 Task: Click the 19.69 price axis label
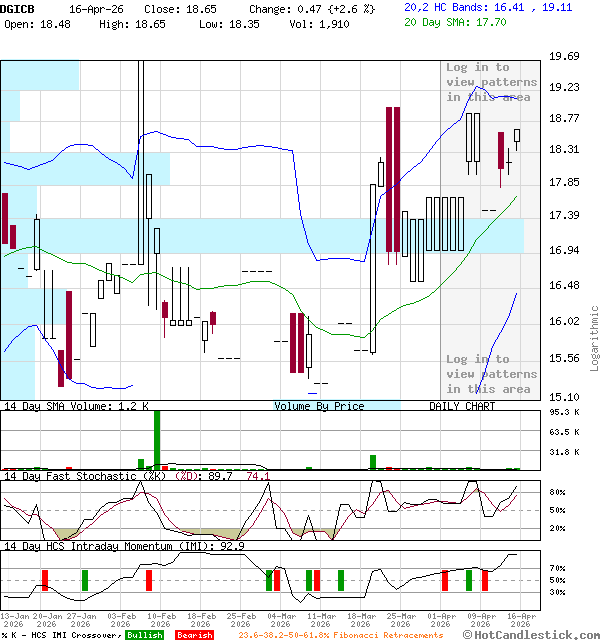565,57
